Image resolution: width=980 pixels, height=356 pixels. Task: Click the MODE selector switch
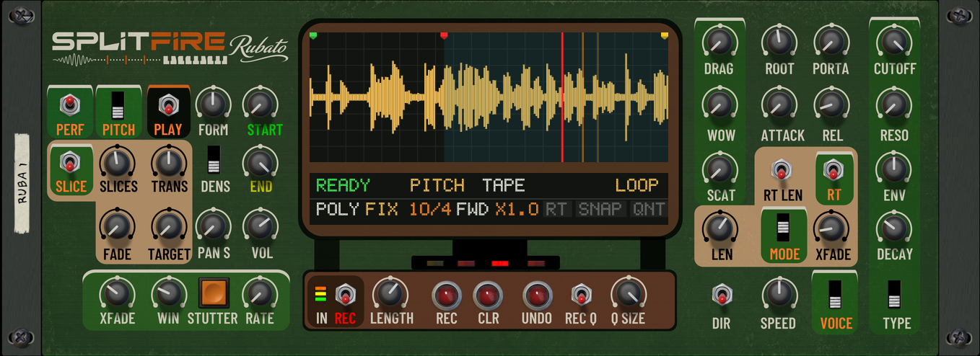783,229
